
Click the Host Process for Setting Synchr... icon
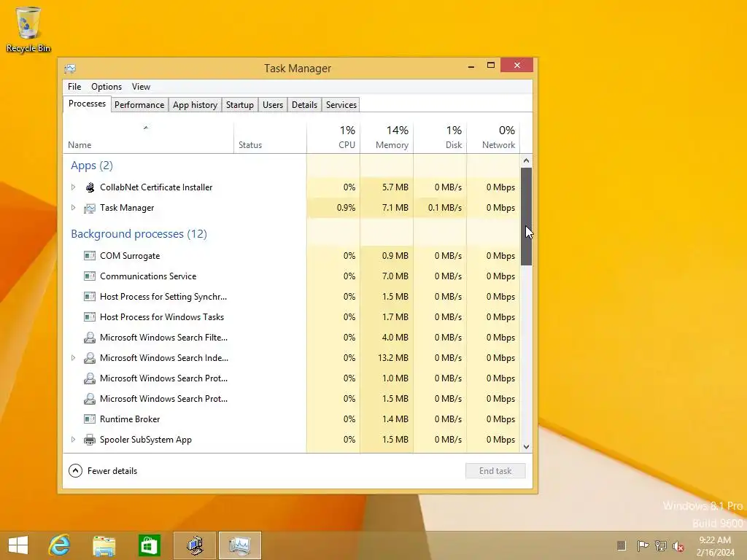90,297
